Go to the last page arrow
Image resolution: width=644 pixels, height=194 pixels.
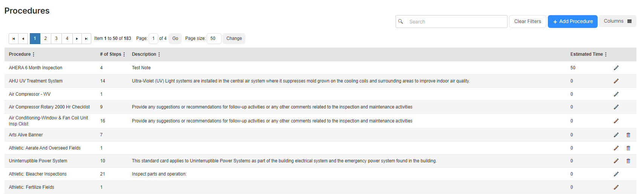point(86,38)
